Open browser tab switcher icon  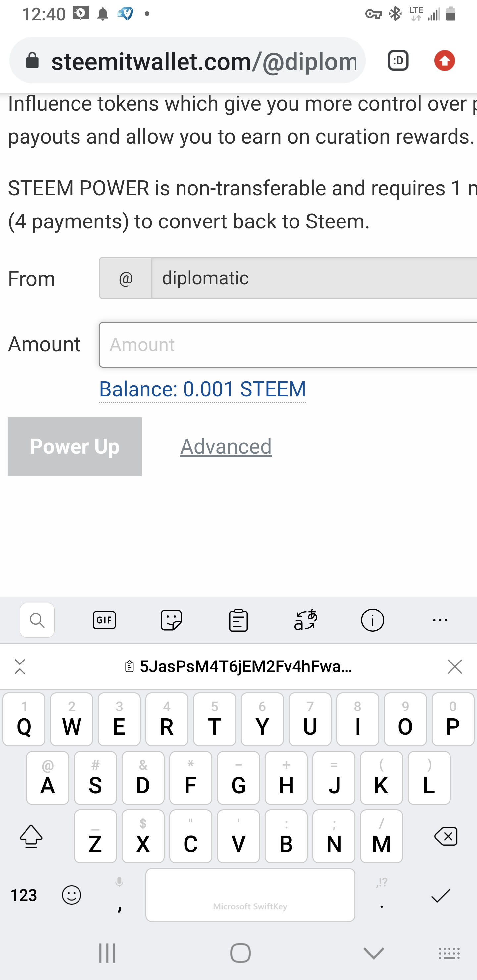point(398,61)
